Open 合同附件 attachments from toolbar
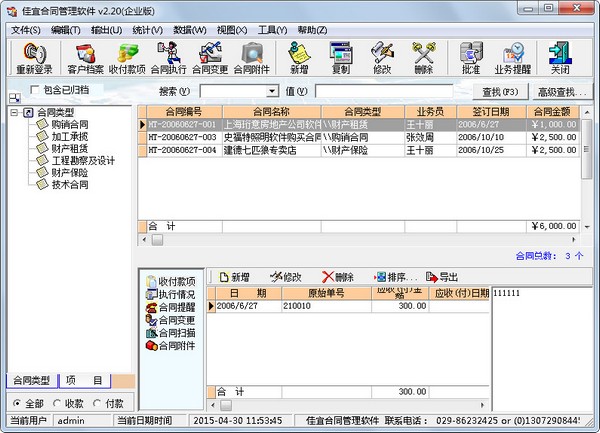 point(251,58)
